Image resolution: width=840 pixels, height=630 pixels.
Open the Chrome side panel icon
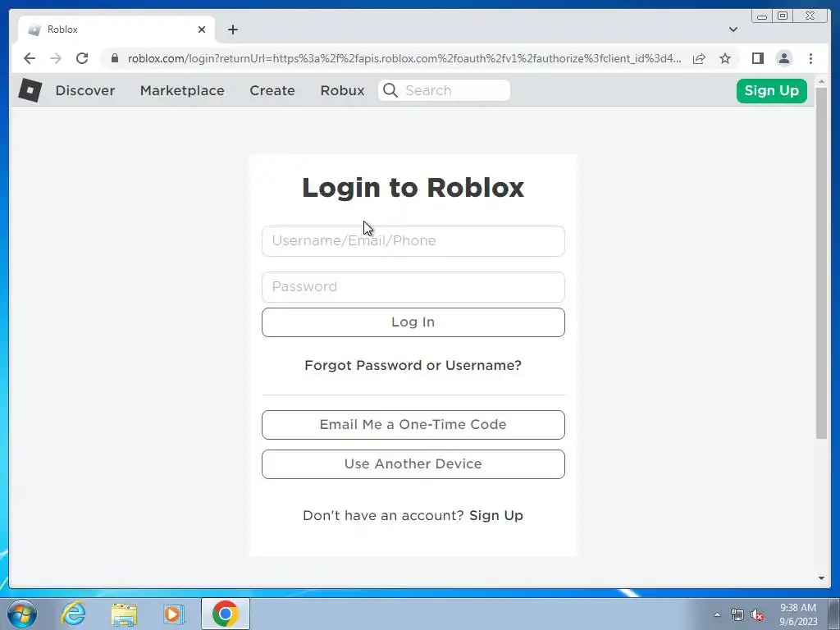click(x=757, y=58)
